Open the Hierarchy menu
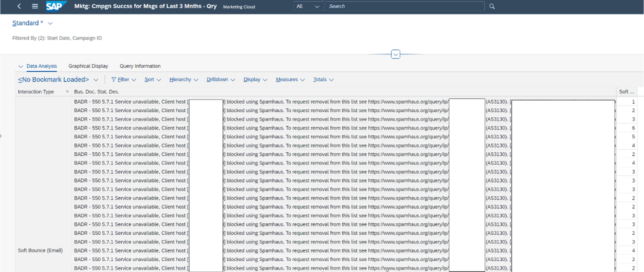 183,80
